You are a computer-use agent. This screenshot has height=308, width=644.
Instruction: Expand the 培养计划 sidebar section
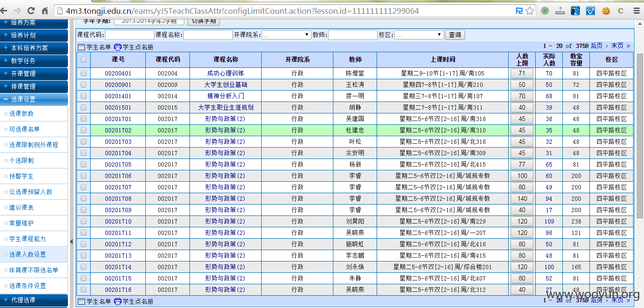[34, 35]
